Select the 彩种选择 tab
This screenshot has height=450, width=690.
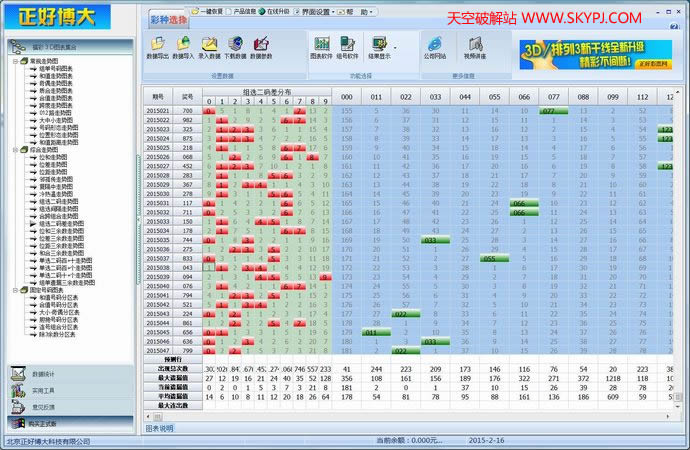click(168, 20)
